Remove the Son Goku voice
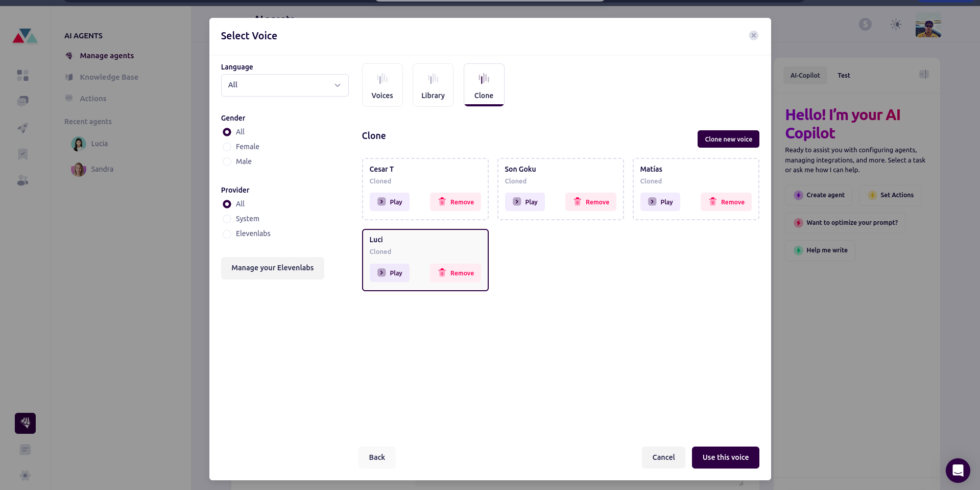980x490 pixels. [590, 202]
